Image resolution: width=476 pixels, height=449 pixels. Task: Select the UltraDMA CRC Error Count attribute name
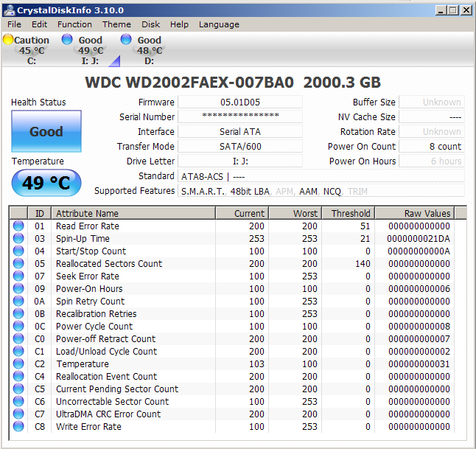pos(108,414)
